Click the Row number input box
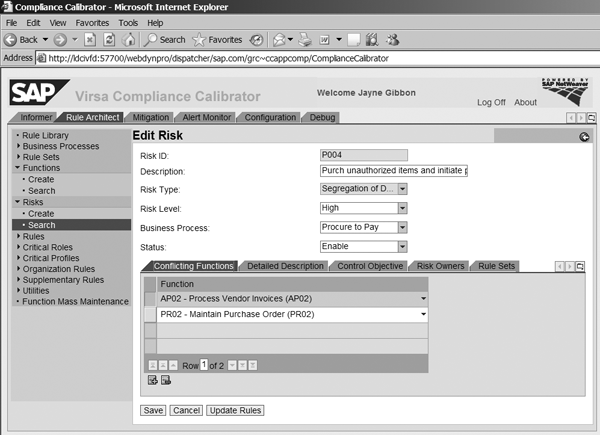Viewport: 600px width, 435px height. [x=204, y=365]
